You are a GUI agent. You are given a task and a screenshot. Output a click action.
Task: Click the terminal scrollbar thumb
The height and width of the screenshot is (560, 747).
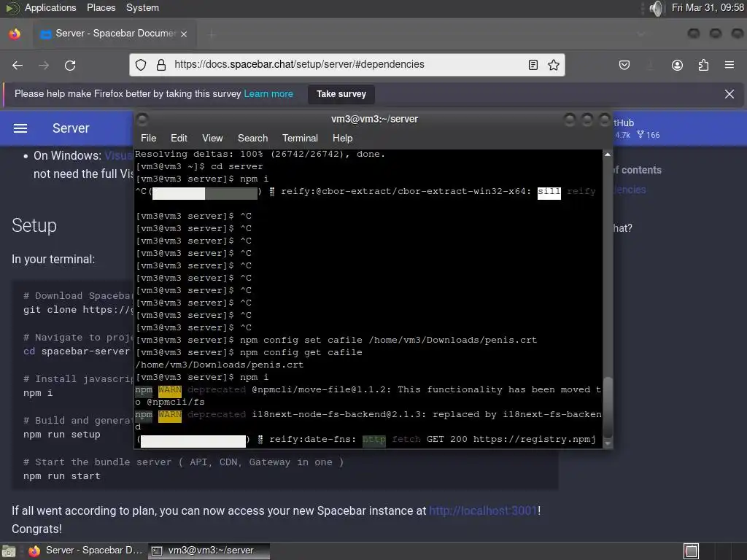tap(608, 406)
